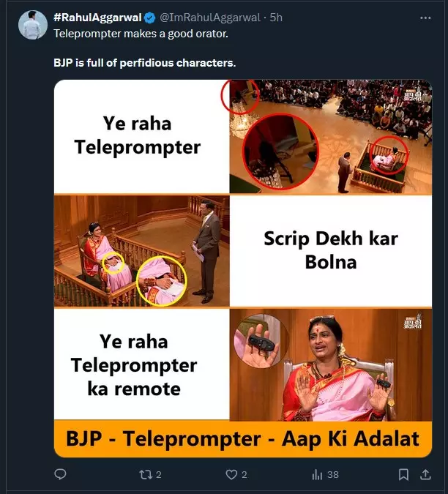Screen dimensions: 448x494
Task: Open the 5h timestamp link
Action: pyautogui.click(x=276, y=18)
